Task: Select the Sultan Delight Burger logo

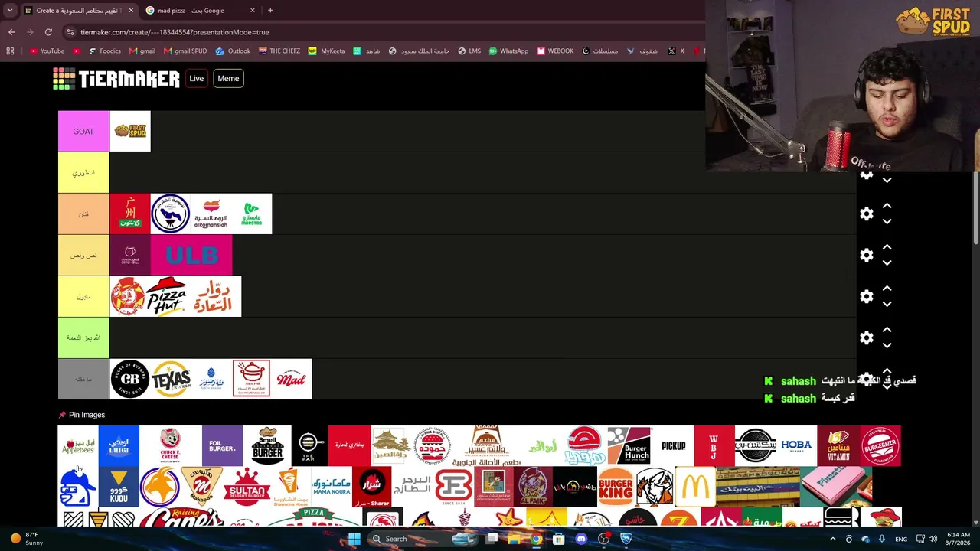Action: [x=247, y=487]
